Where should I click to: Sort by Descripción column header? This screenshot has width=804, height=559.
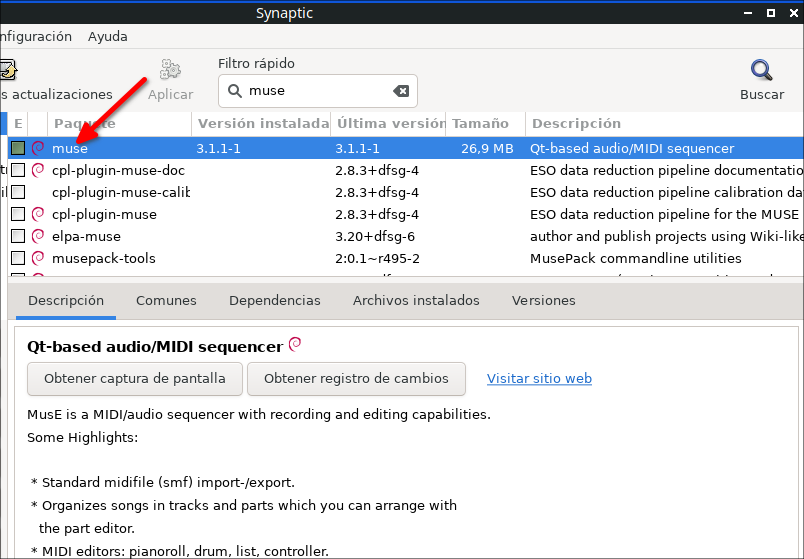[665, 124]
